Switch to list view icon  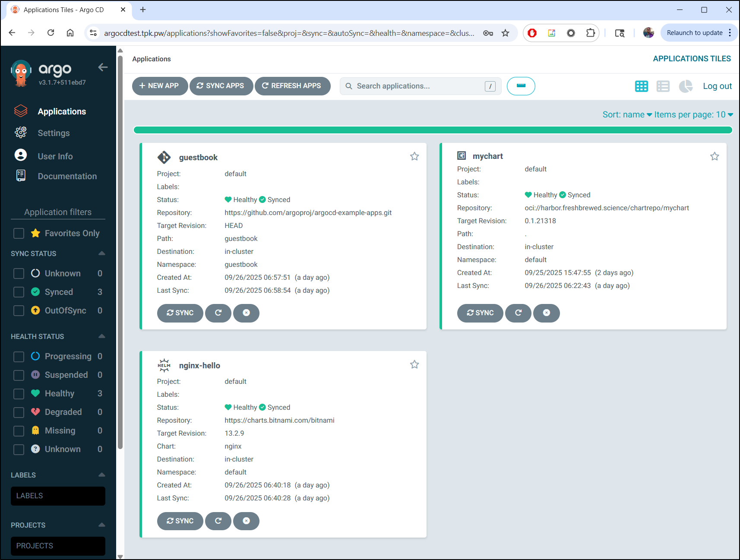coord(663,86)
